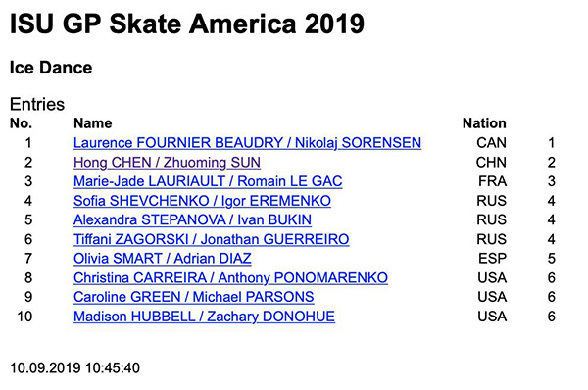
Task: Click the No. column header
Action: 21,123
